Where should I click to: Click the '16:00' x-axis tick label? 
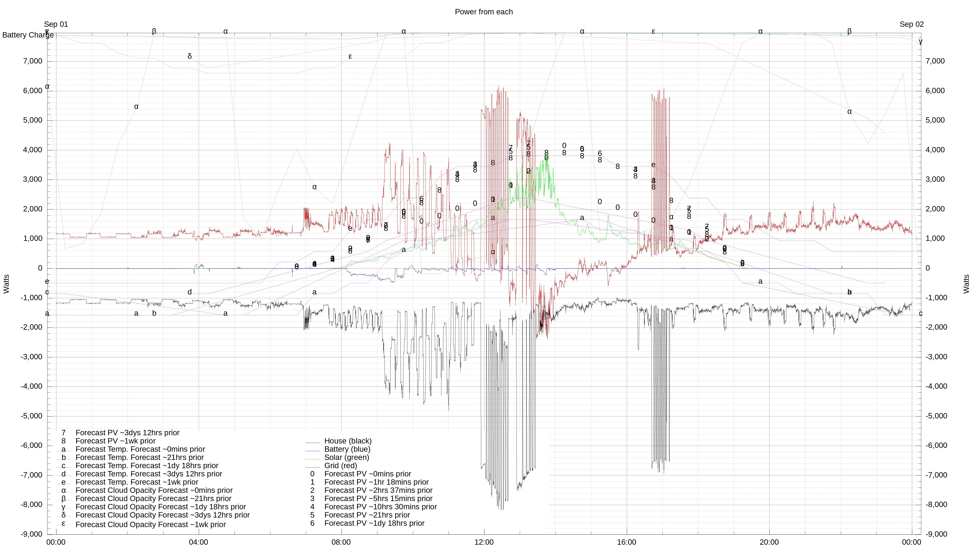627,542
